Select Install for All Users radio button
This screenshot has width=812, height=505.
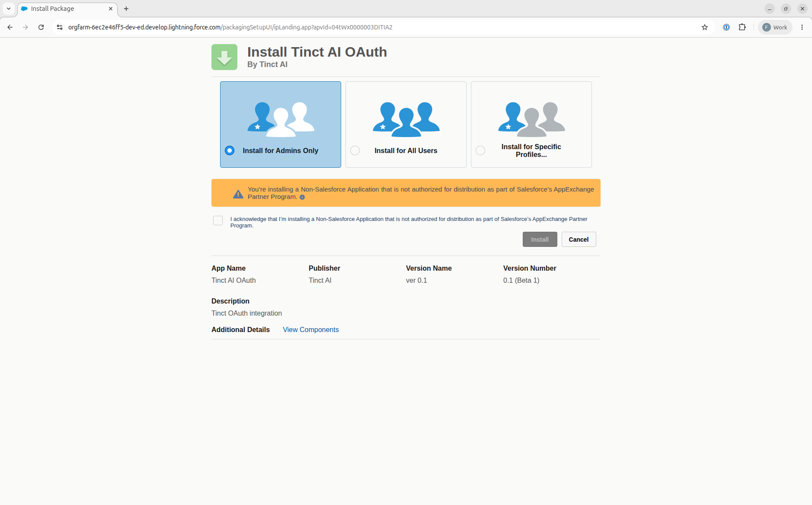click(355, 150)
